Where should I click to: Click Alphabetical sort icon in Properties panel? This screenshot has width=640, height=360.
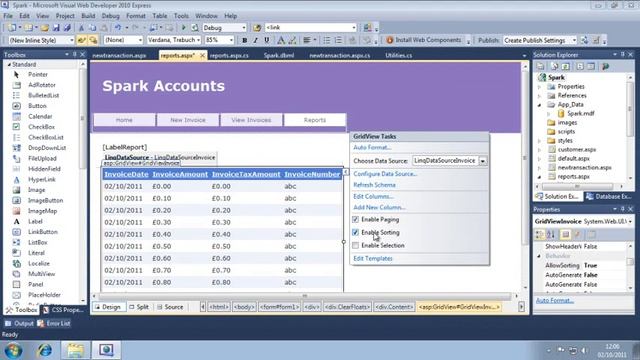tap(551, 234)
